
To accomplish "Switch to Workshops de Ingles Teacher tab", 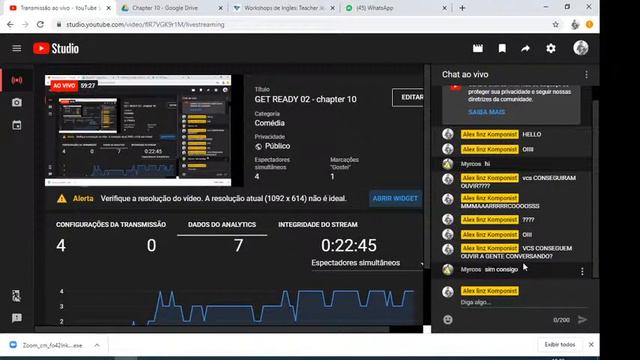I will (x=284, y=8).
